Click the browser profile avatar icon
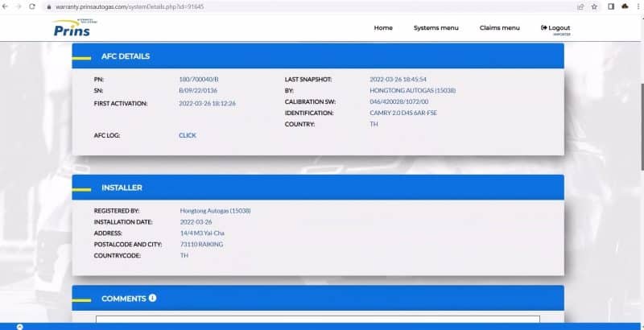Viewport: 644px width, 330px height. [x=625, y=6]
